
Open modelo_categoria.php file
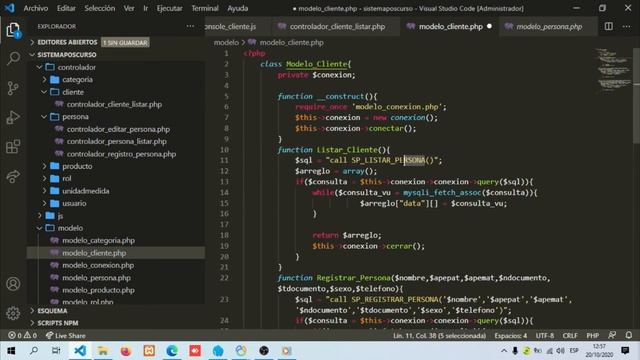coord(98,240)
